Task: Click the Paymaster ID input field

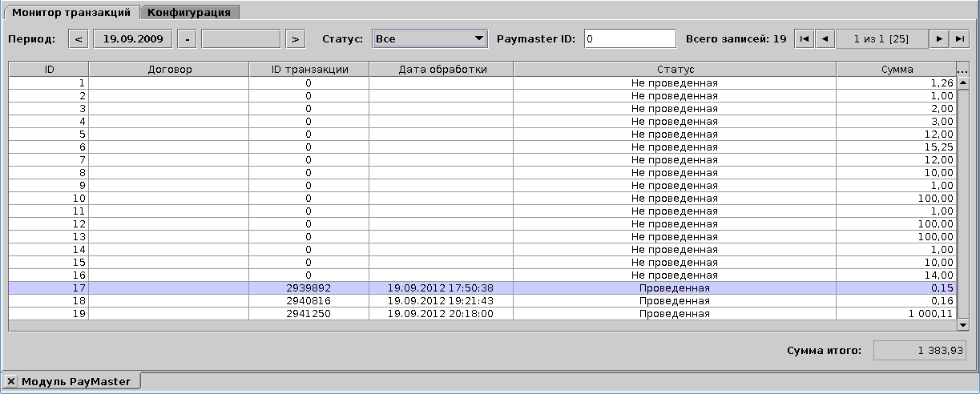Action: coord(630,38)
